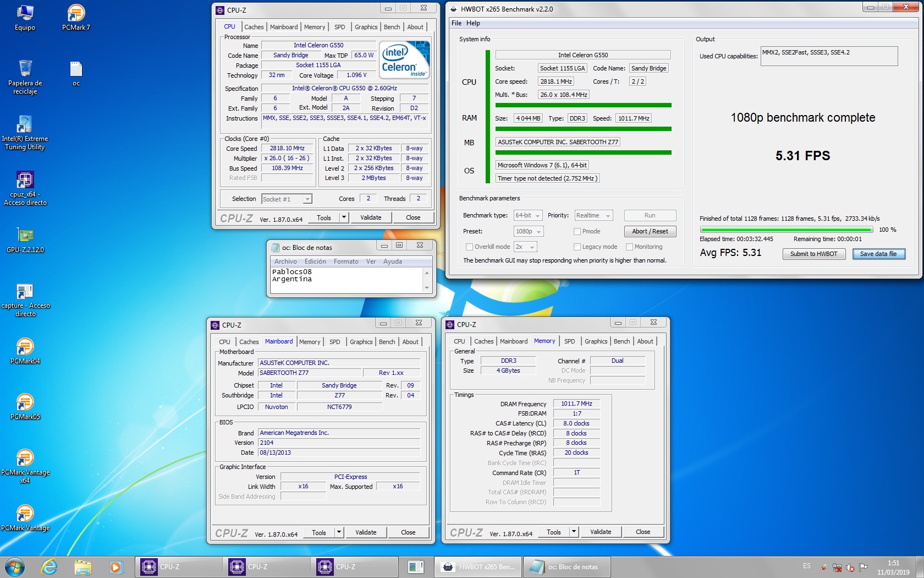Switch to first CPU-Z taskbar button
The height and width of the screenshot is (578, 924).
click(x=178, y=567)
